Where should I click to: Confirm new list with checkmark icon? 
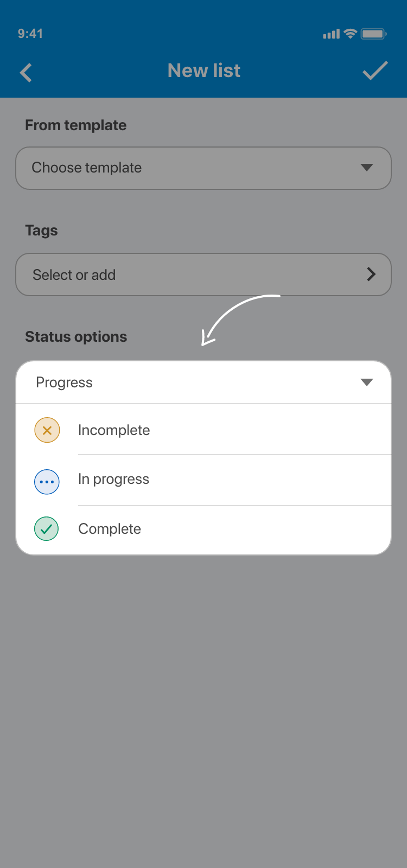click(375, 71)
